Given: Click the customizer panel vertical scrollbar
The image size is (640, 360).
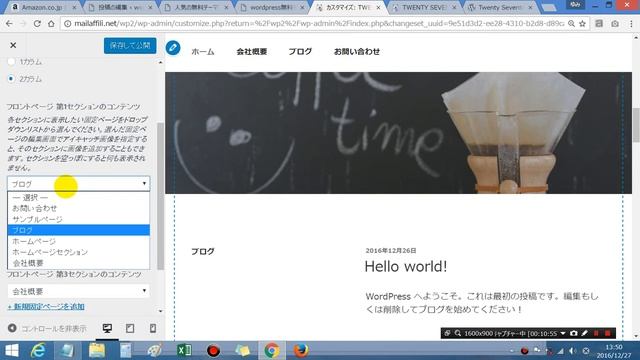Looking at the screenshot, I should pyautogui.click(x=160, y=196).
